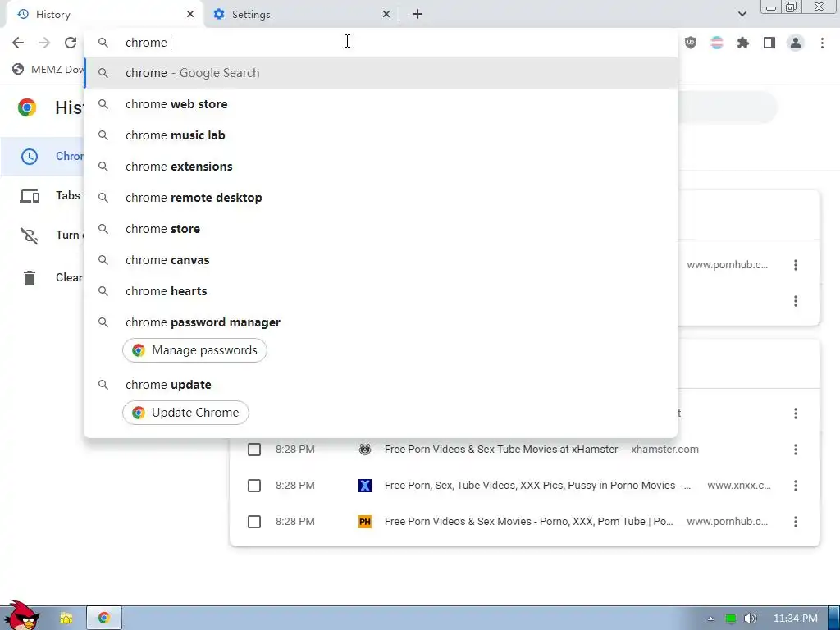Click the Update Chrome chip button
Screen dimensions: 840x630
click(x=185, y=413)
